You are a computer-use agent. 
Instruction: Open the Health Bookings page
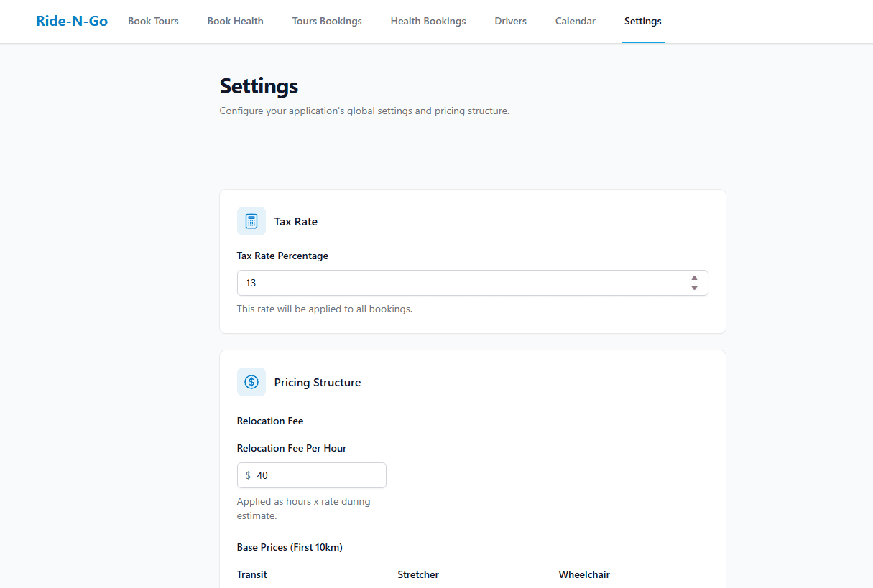428,22
